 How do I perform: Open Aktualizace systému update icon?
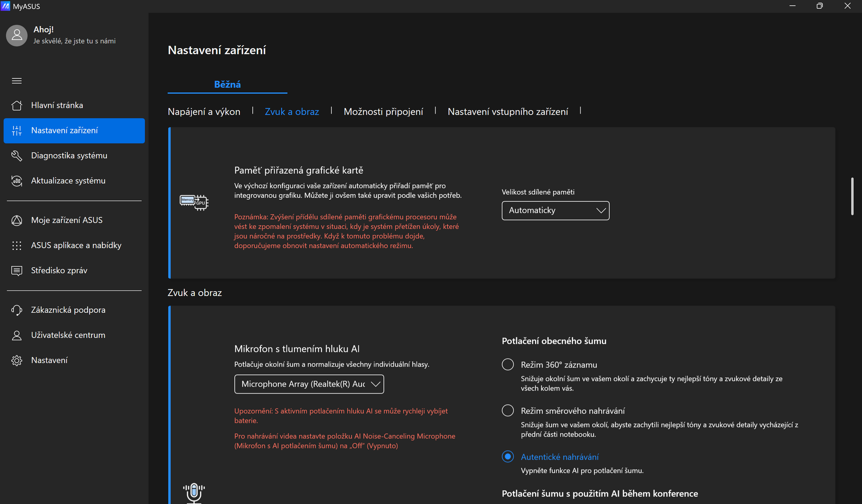pos(17,181)
